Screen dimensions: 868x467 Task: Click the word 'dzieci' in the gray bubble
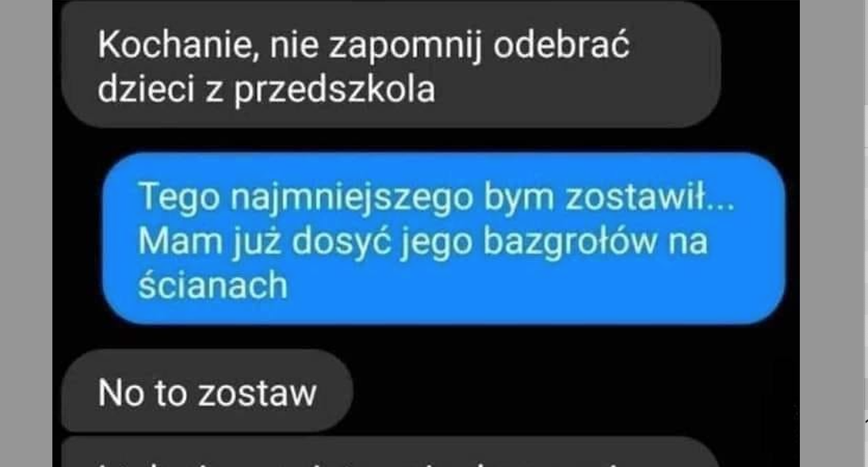coord(146,89)
